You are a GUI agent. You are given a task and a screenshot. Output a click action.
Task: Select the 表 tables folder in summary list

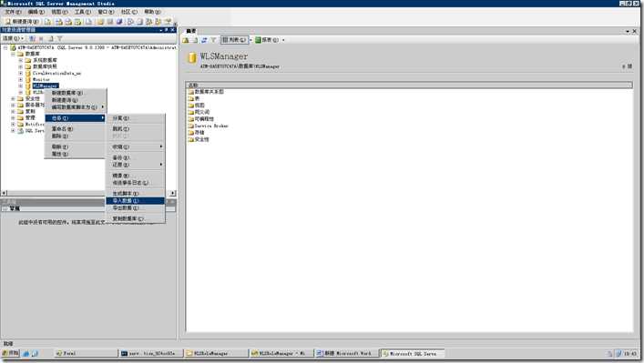point(194,99)
